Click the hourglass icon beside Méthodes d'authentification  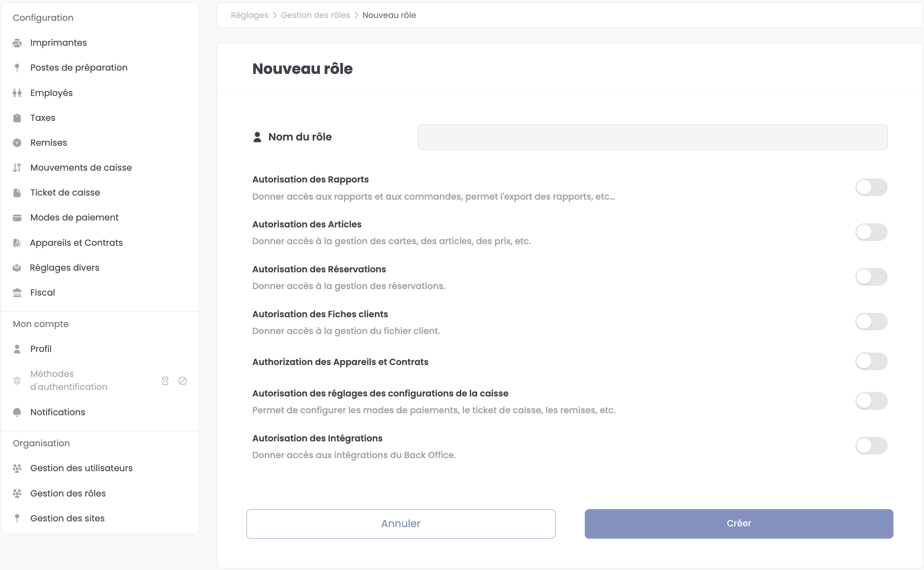pos(165,381)
